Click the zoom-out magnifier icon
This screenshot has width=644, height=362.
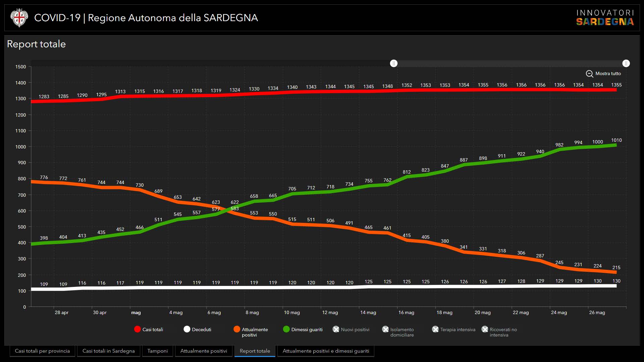click(589, 74)
